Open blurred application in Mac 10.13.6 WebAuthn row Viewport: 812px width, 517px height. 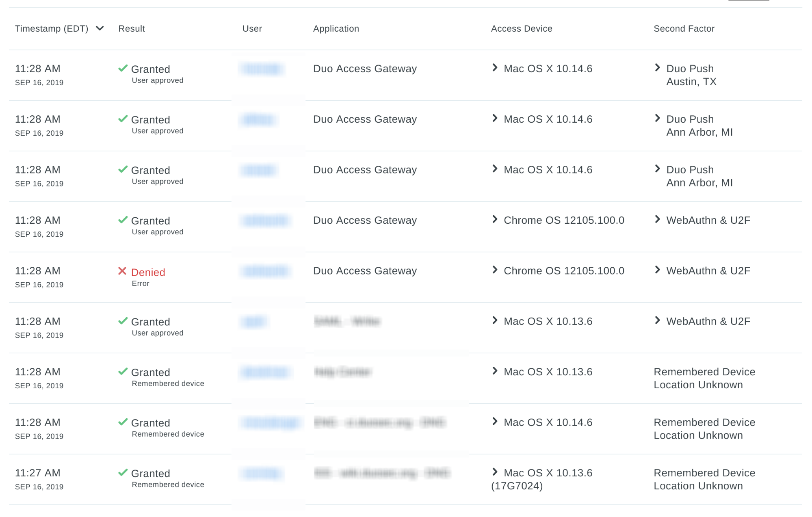(x=347, y=322)
